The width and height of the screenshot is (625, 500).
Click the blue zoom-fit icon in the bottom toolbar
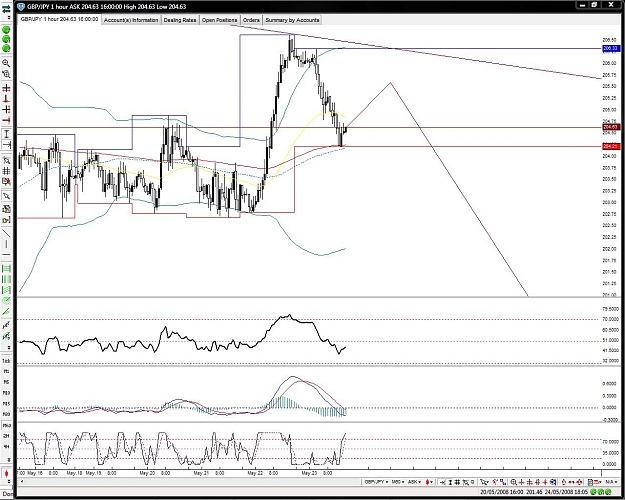coord(553,482)
